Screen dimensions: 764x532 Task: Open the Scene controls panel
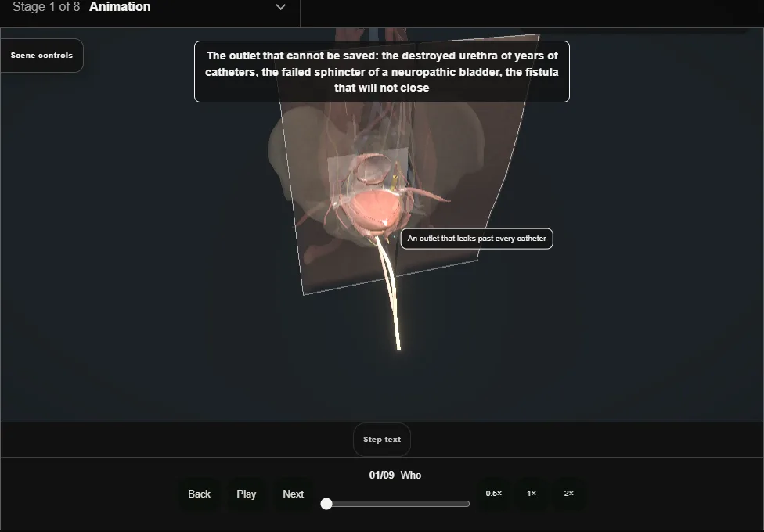[x=41, y=56]
